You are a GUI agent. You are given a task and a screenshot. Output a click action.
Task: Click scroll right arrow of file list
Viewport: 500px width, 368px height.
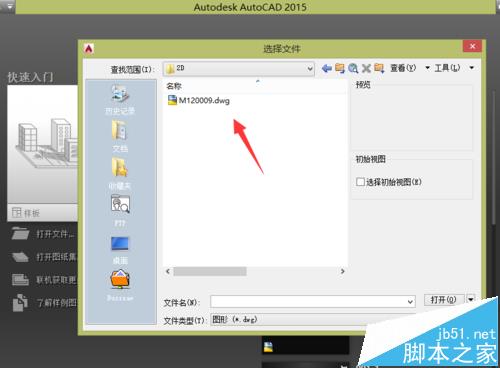[x=342, y=271]
